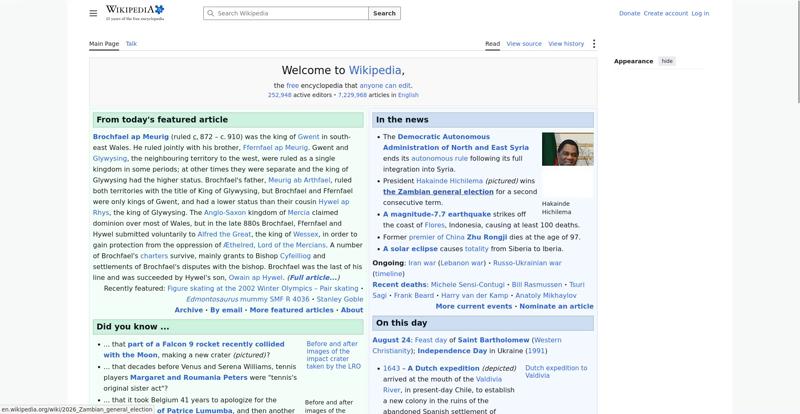Open the Brochfael ap Meurig article
This screenshot has width=800, height=414.
131,137
